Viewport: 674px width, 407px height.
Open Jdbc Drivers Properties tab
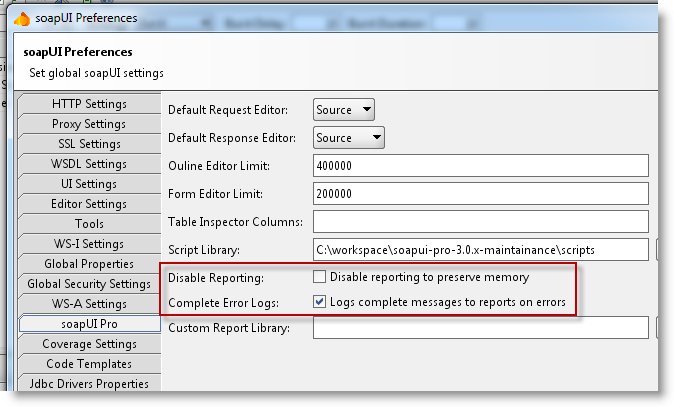pyautogui.click(x=89, y=383)
